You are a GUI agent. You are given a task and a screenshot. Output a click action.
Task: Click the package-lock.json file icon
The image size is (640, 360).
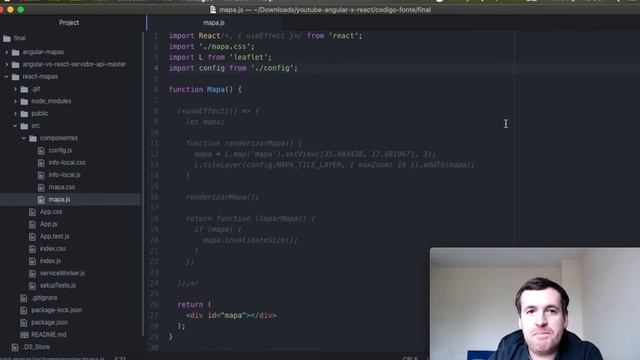[24, 310]
